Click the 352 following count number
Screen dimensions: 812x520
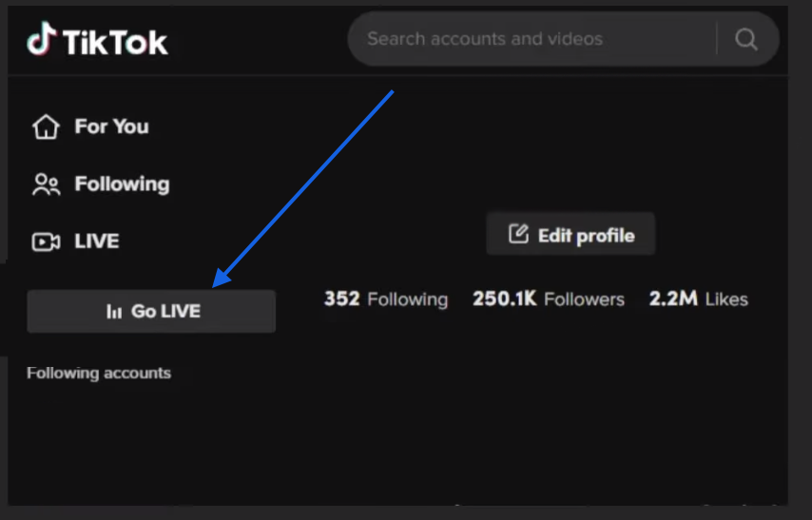(341, 299)
